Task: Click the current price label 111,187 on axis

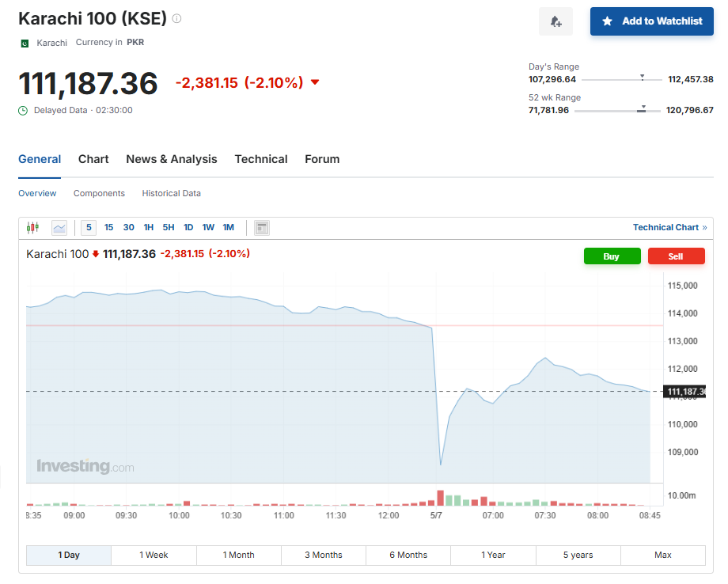Action: 684,392
